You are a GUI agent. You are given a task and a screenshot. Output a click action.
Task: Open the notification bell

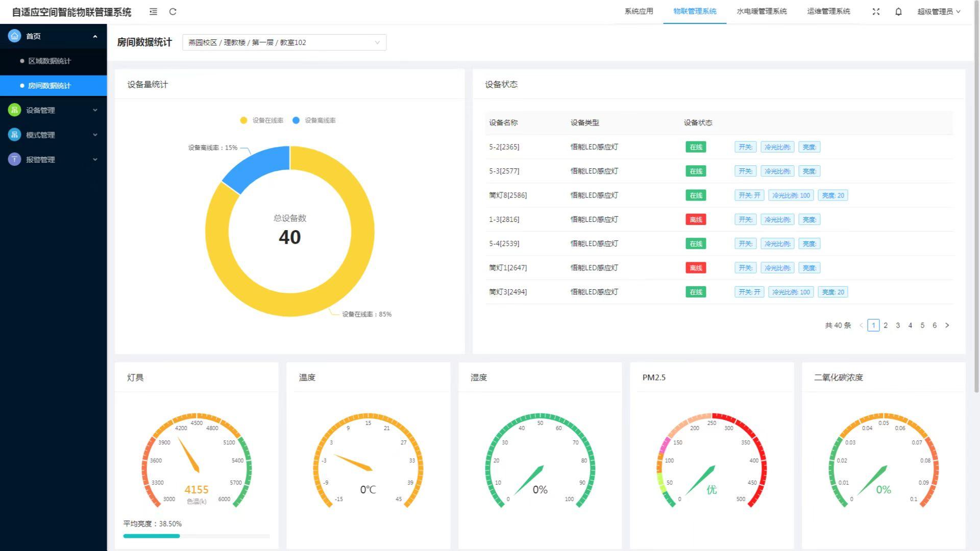pyautogui.click(x=898, y=12)
